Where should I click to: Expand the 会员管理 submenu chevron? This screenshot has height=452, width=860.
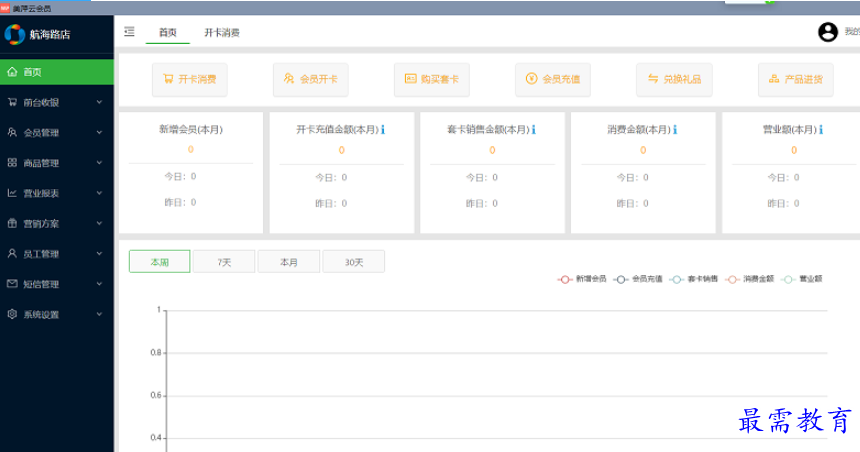pos(99,132)
